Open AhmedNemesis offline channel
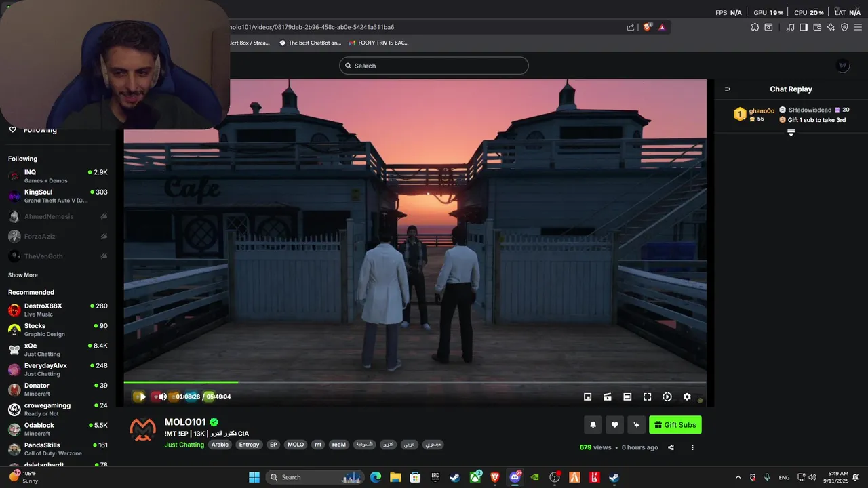Image resolution: width=868 pixels, height=488 pixels. 58,217
